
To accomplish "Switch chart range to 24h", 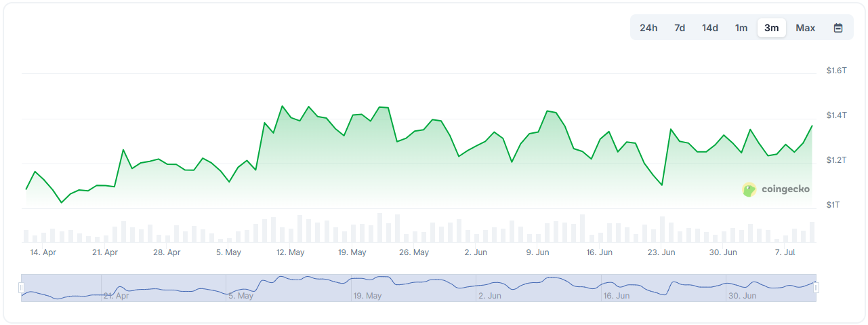I will (648, 28).
